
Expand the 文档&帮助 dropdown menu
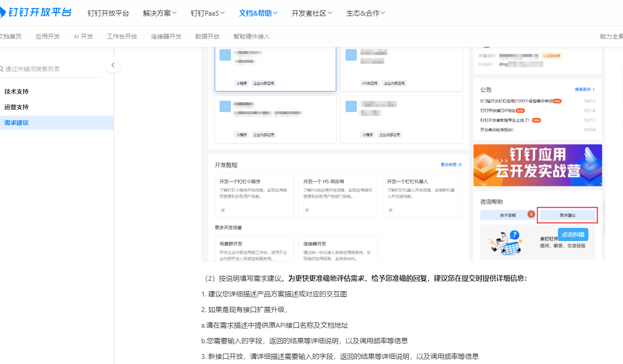(258, 13)
